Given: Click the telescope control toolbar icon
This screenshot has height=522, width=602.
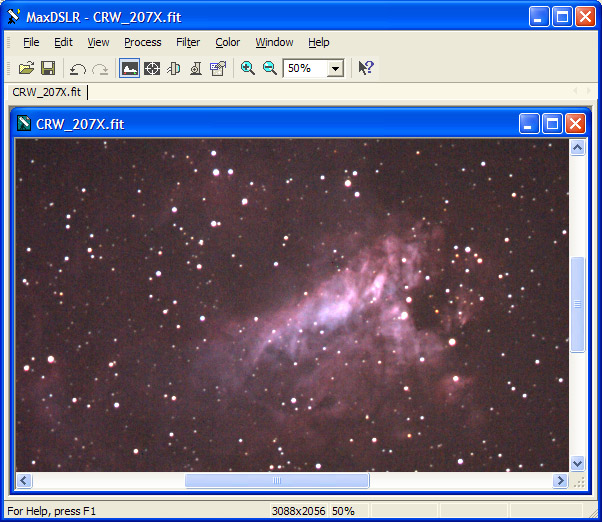Looking at the screenshot, I should (174, 69).
